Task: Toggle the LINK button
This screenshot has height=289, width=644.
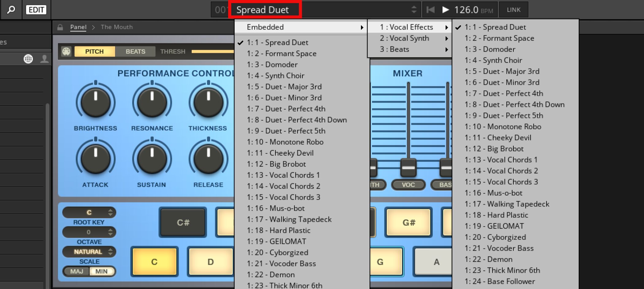Action: [x=514, y=10]
